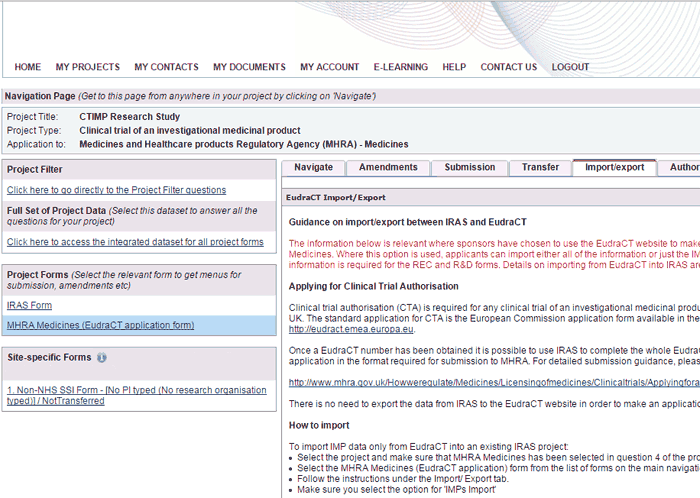700x498 pixels.
Task: Select MHRA Medicines (EudraCT application form) link
Action: click(x=100, y=325)
